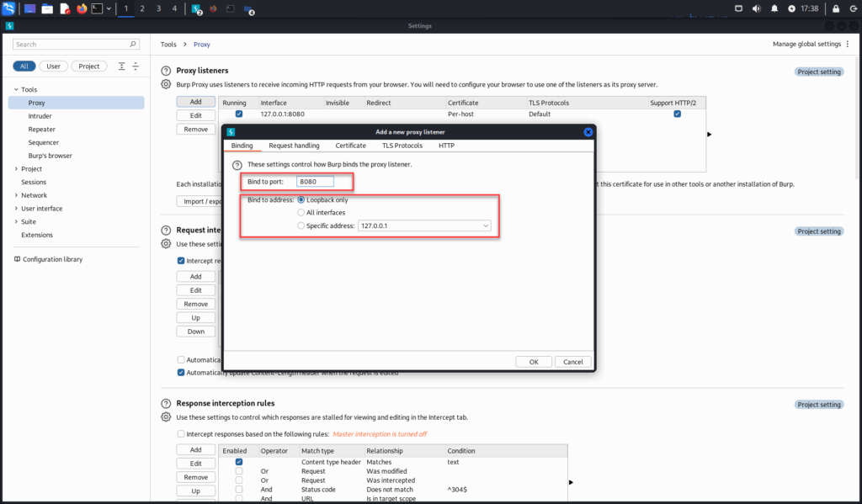Switch to Certificate tab in dialog

[x=351, y=146]
